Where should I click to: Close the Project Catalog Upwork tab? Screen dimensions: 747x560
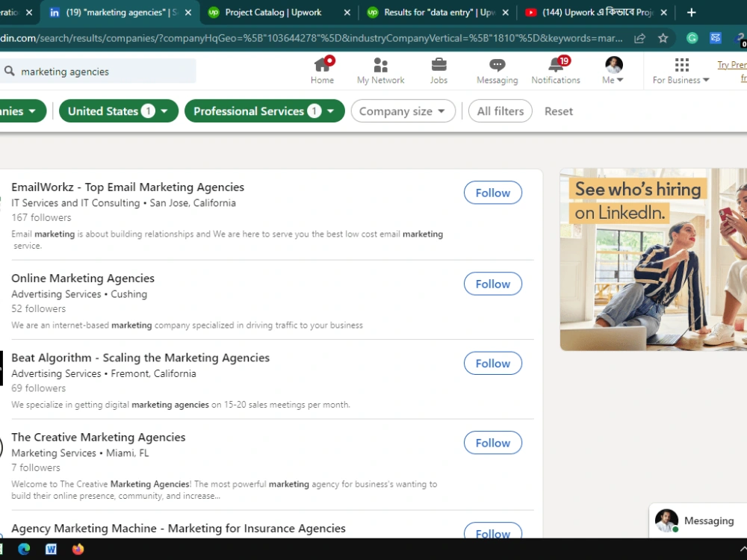[347, 13]
